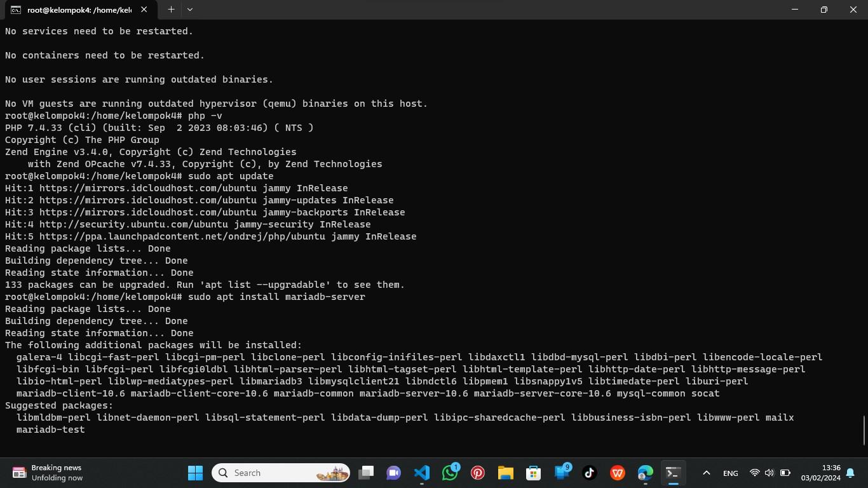This screenshot has width=868, height=488.
Task: Close the terminal window
Action: (x=853, y=10)
